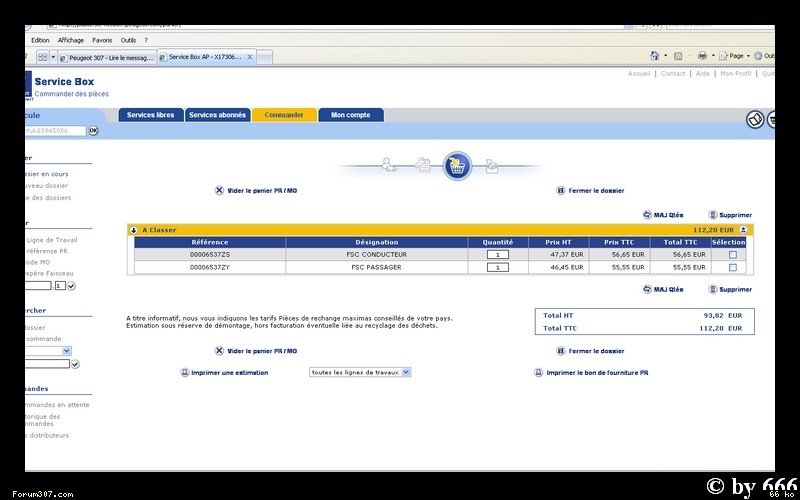Viewport: 800px width, 500px height.
Task: Click the VIN input field
Action: (55, 131)
